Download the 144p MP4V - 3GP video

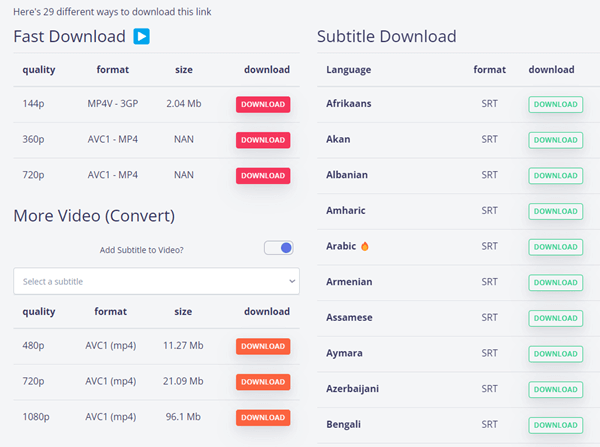[263, 104]
